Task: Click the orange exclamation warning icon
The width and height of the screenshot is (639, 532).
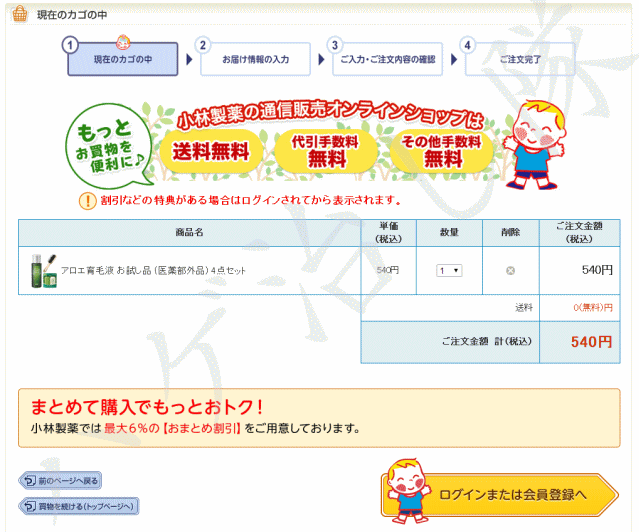Action: tap(87, 201)
